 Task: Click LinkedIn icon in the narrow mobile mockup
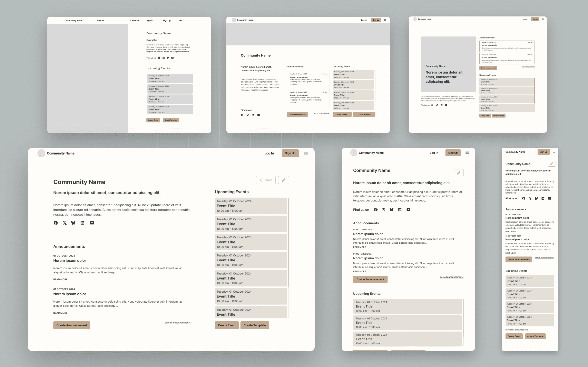(x=543, y=199)
